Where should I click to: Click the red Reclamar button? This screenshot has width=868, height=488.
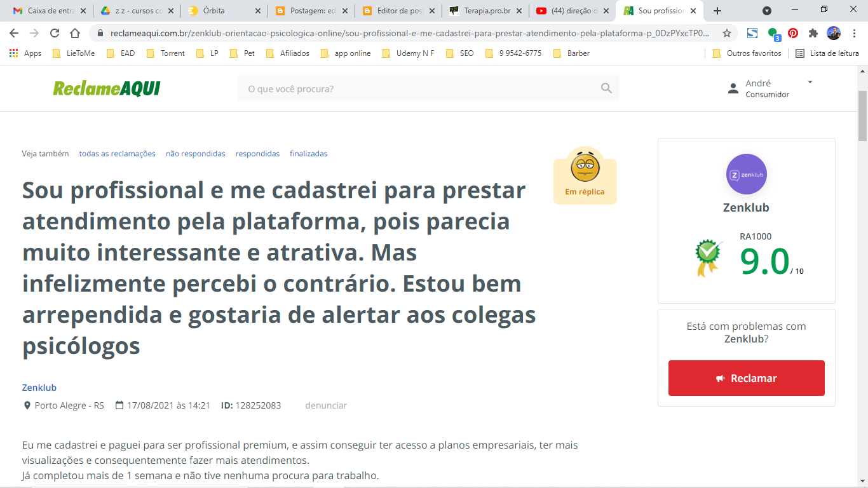point(747,378)
